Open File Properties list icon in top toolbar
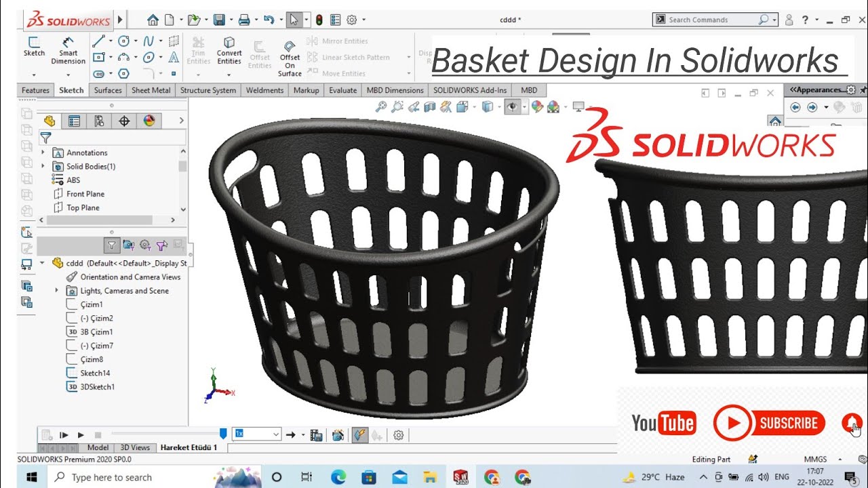This screenshot has height=488, width=868. [335, 20]
